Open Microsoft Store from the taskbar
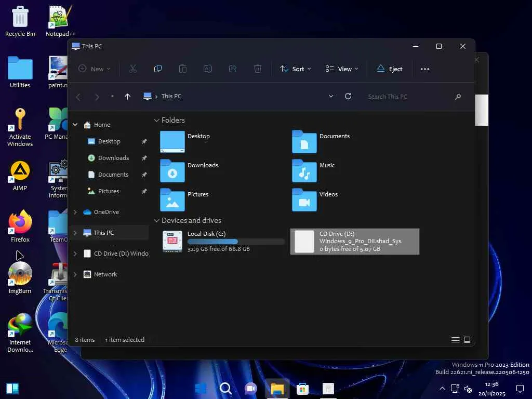Image resolution: width=532 pixels, height=399 pixels. [303, 389]
